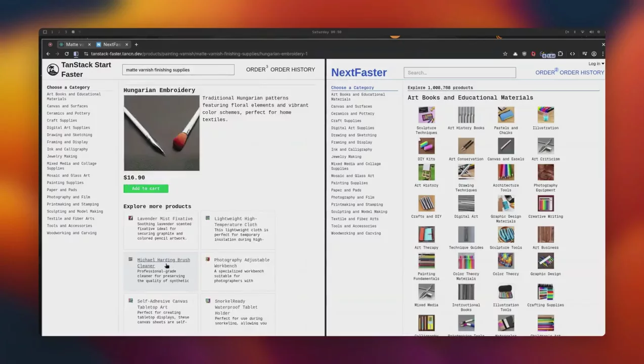Select Woodworking and Carving in TanStack sidebar
Screen dimensions: 644x364
coord(71,233)
